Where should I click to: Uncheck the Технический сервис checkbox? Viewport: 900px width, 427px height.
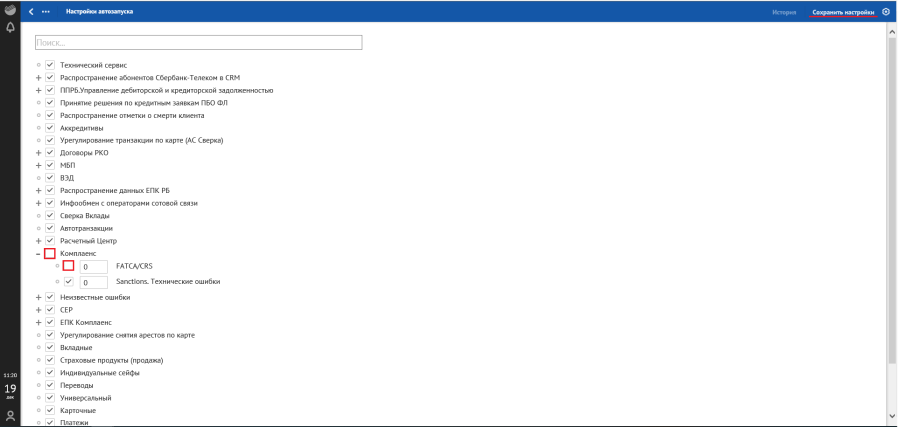pyautogui.click(x=50, y=65)
